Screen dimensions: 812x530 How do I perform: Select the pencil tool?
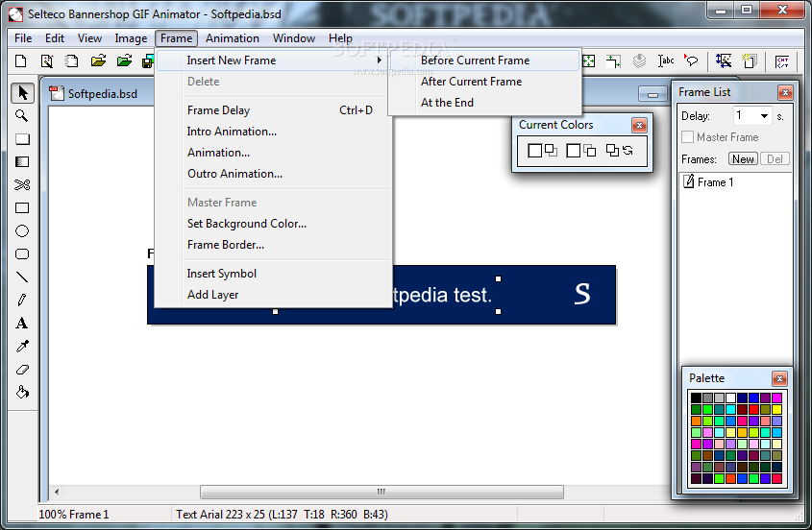click(x=22, y=301)
